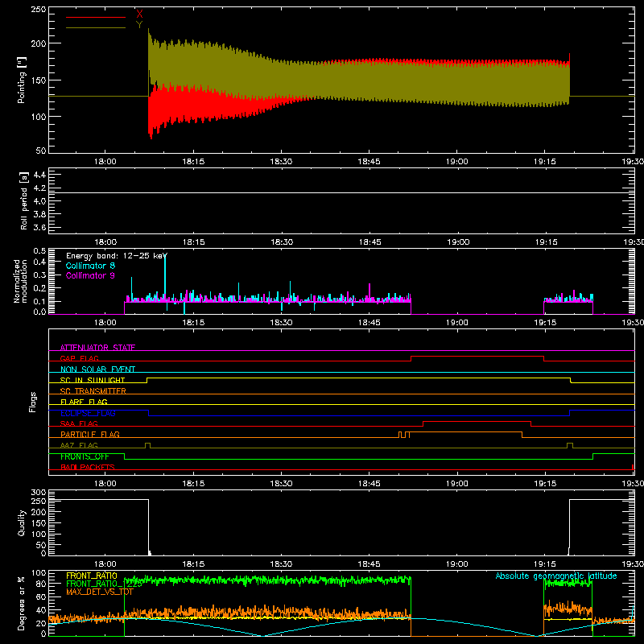Screen dimensions: 644x644
Task: Click the SC_IN_SUNLIGHT flag label
Action: (93, 380)
